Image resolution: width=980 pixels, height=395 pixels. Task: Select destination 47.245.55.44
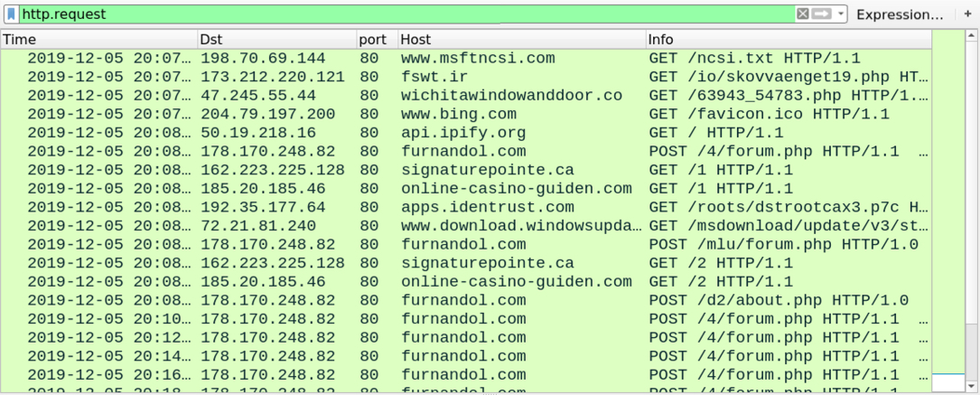(257, 96)
